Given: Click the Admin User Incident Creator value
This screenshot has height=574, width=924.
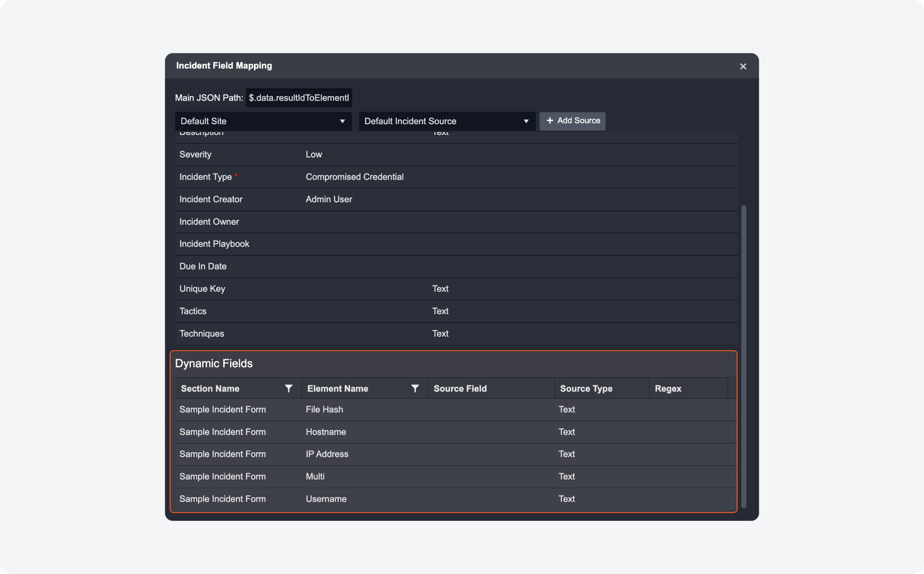Looking at the screenshot, I should click(329, 199).
